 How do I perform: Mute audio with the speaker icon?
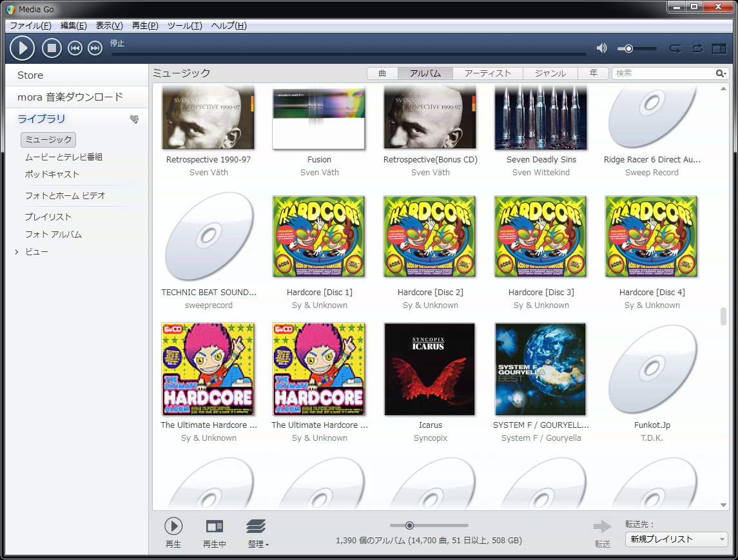(601, 48)
